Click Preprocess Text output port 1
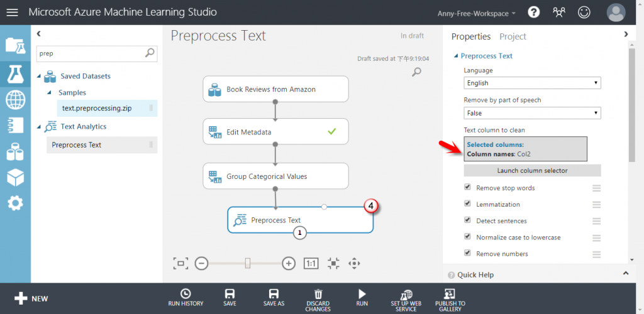 [x=300, y=233]
